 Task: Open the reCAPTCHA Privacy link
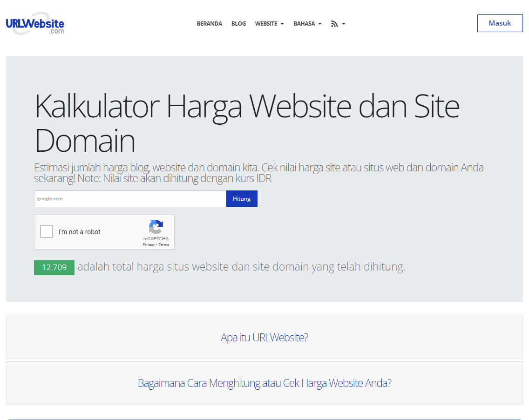tap(149, 244)
